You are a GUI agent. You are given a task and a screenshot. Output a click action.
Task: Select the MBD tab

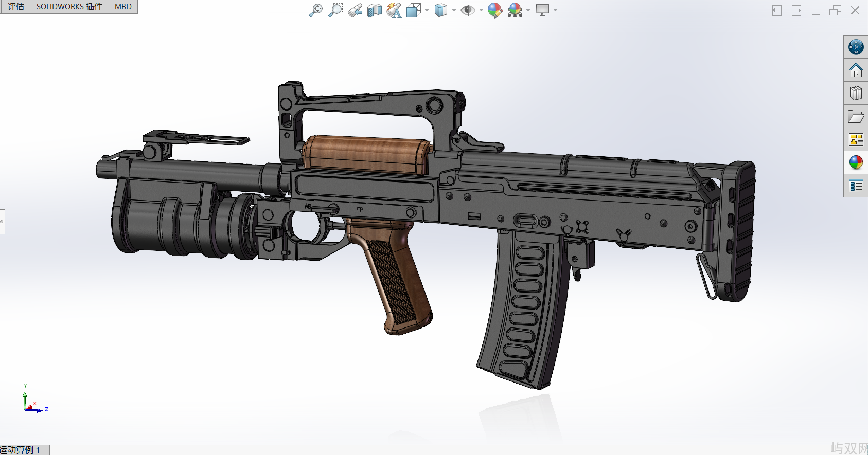pyautogui.click(x=123, y=7)
